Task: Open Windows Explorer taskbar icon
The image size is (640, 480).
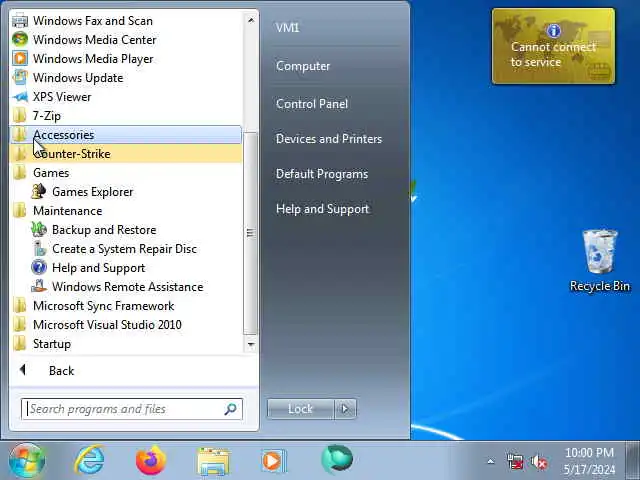Action: 213,461
